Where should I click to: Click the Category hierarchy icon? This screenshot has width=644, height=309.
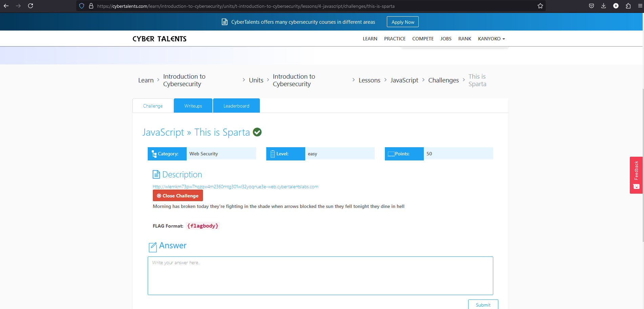tap(154, 154)
